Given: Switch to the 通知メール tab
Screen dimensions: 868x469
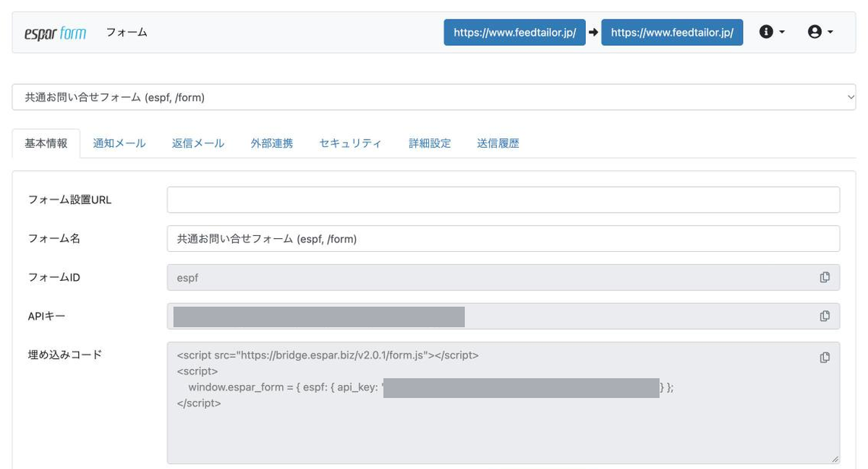Looking at the screenshot, I should pyautogui.click(x=119, y=143).
